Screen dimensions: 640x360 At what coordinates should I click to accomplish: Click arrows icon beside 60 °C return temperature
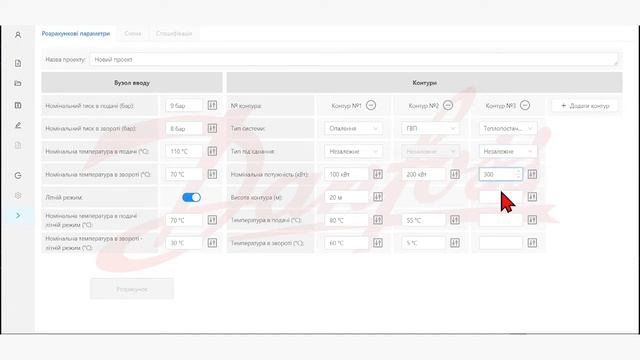point(378,243)
